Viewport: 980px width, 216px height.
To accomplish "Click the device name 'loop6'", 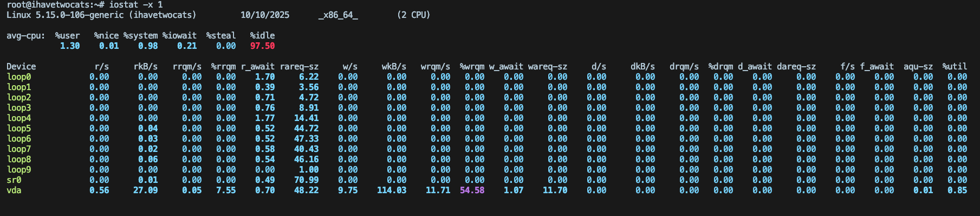I will 19,139.
